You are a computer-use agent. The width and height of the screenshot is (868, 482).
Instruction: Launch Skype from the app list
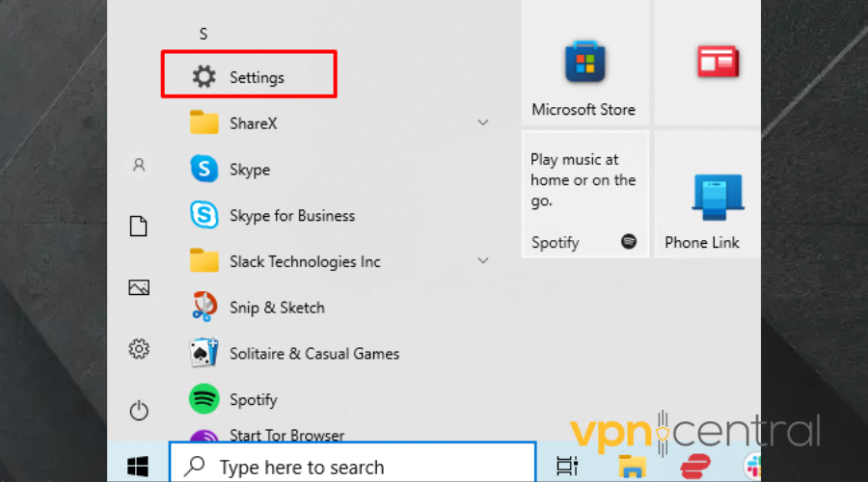249,170
